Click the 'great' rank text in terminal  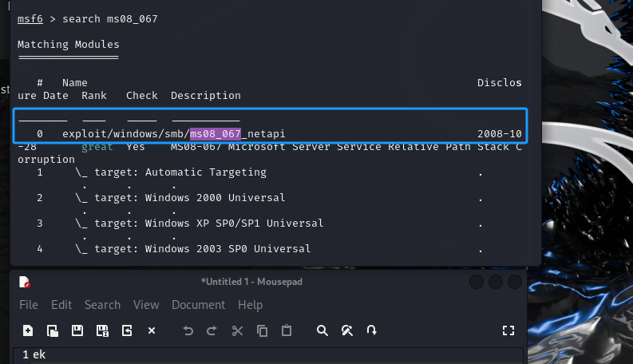[x=97, y=147]
